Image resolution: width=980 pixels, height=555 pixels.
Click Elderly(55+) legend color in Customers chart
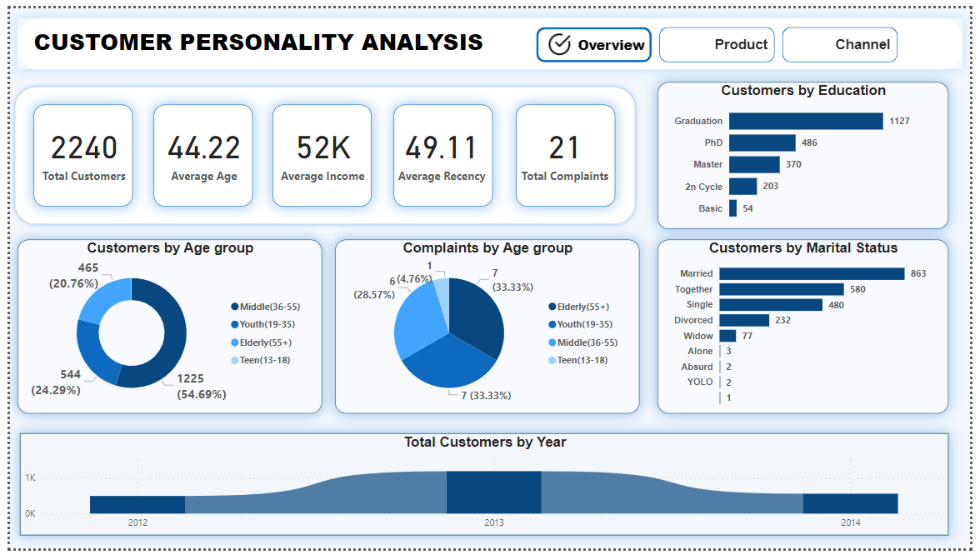[x=234, y=342]
